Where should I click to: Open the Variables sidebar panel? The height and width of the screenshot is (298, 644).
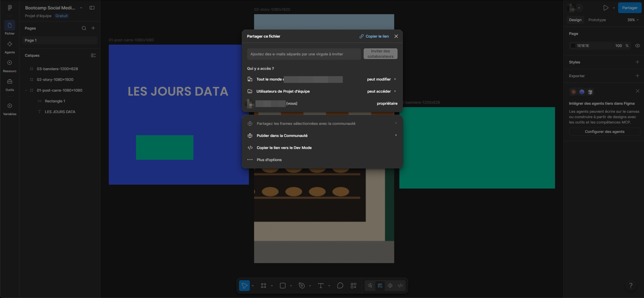pos(10,109)
